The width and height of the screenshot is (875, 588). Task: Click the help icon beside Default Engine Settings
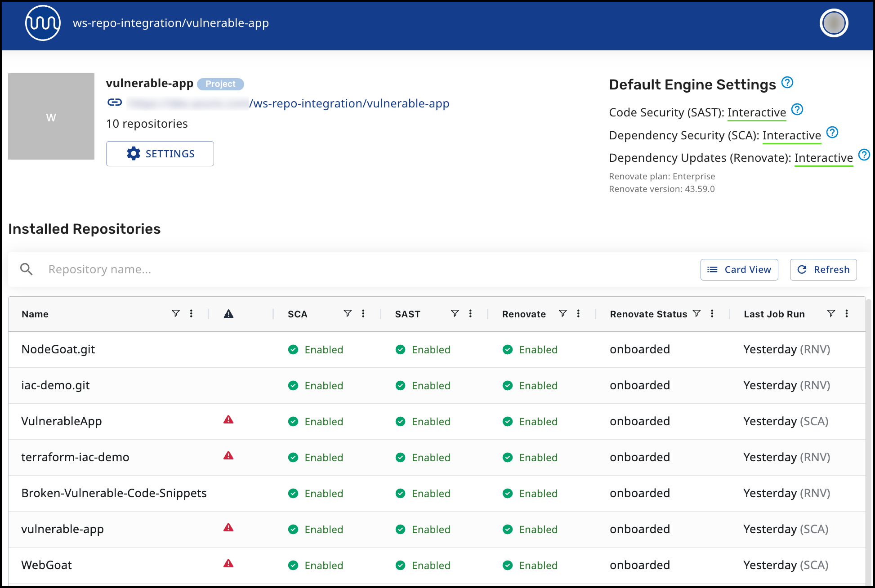(x=787, y=83)
